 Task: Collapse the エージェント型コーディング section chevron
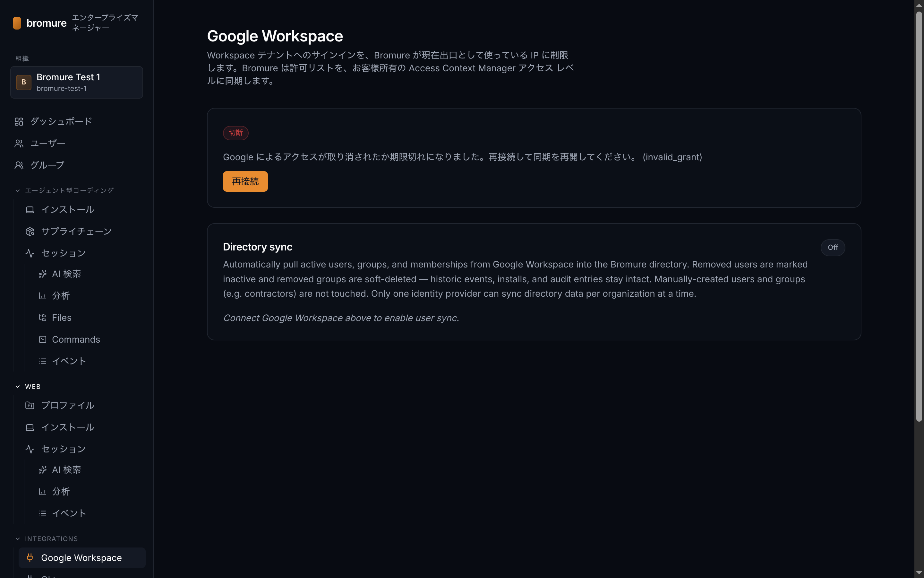coord(18,190)
